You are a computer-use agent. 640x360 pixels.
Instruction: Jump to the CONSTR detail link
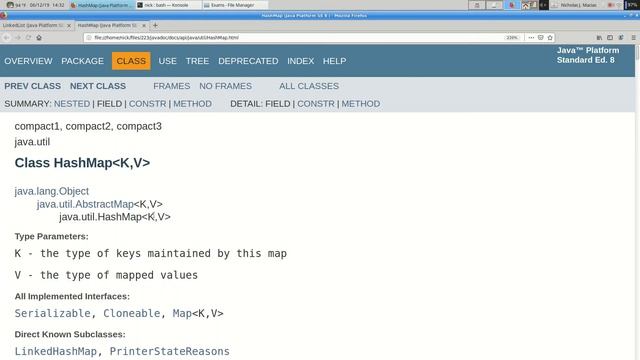pyautogui.click(x=316, y=104)
